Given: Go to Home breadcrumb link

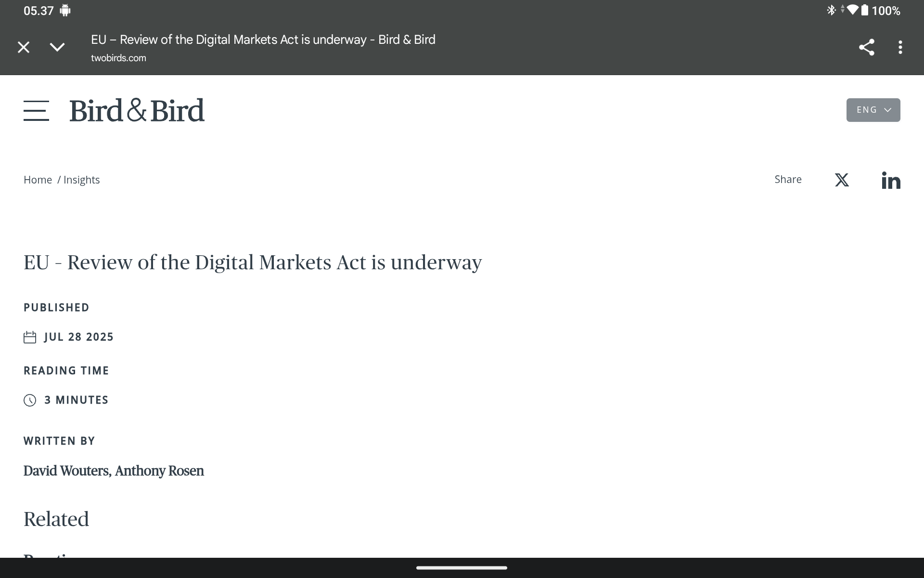Looking at the screenshot, I should (38, 180).
